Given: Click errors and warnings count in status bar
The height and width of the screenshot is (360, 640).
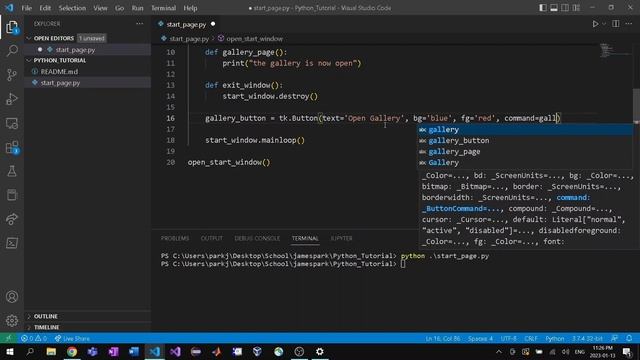Looking at the screenshot, I should coord(34,338).
